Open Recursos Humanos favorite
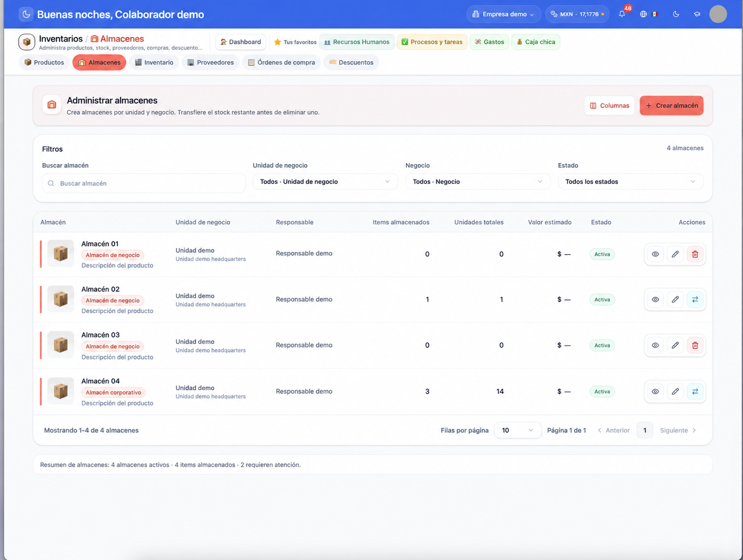The image size is (743, 560). click(x=357, y=42)
